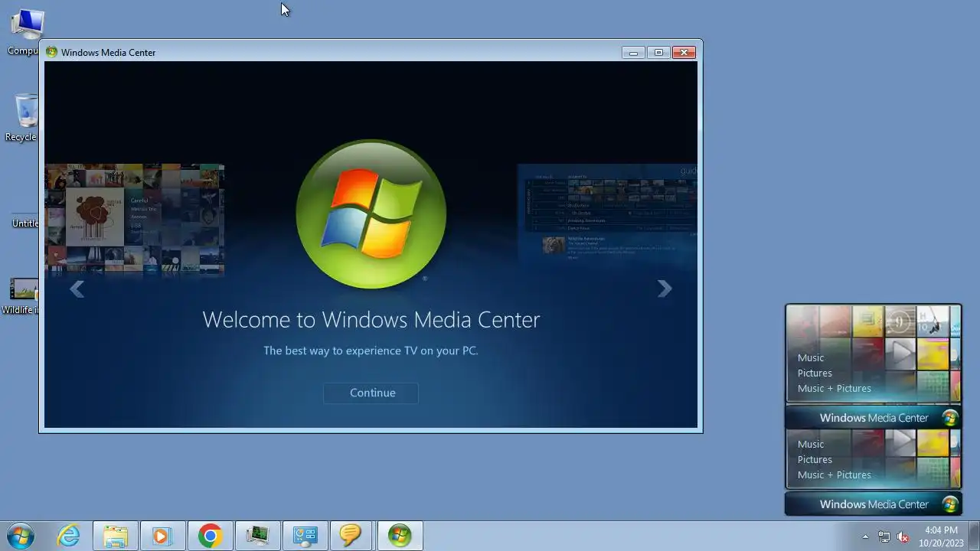
Task: Switch to Media Center via taskbar button
Action: coord(400,536)
